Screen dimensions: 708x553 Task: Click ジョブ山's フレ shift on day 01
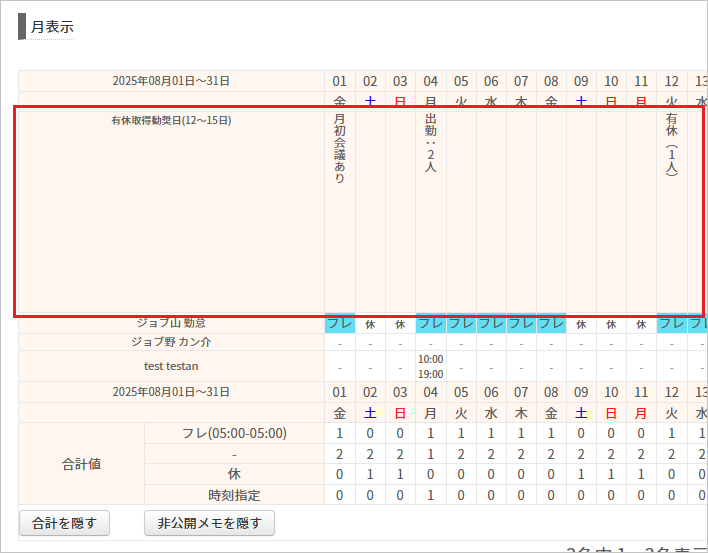(x=340, y=324)
